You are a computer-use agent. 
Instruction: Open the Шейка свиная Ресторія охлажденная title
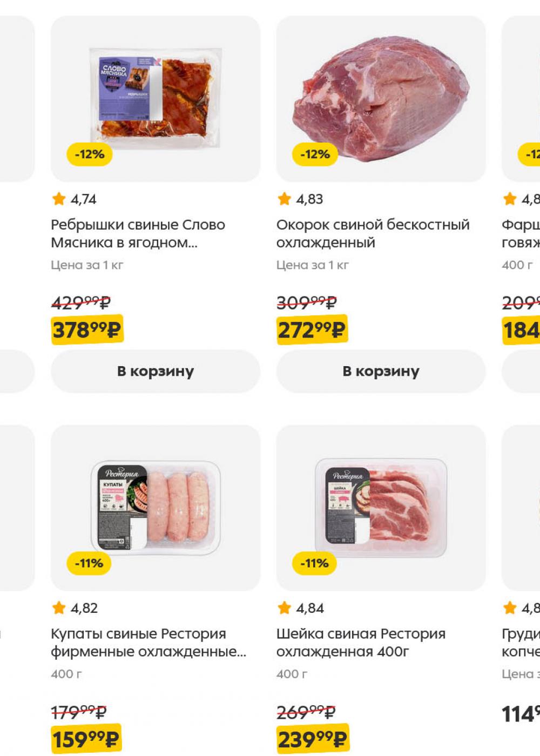pos(361,642)
